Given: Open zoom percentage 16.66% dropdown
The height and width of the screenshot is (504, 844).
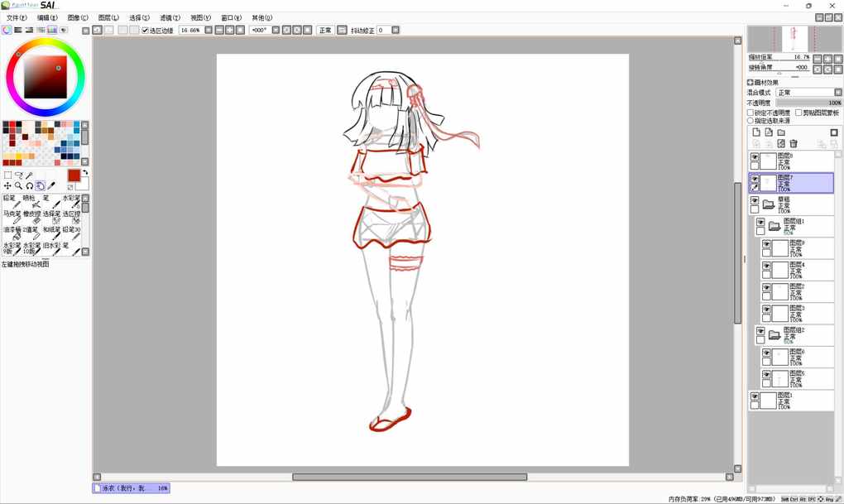Looking at the screenshot, I should tap(209, 30).
